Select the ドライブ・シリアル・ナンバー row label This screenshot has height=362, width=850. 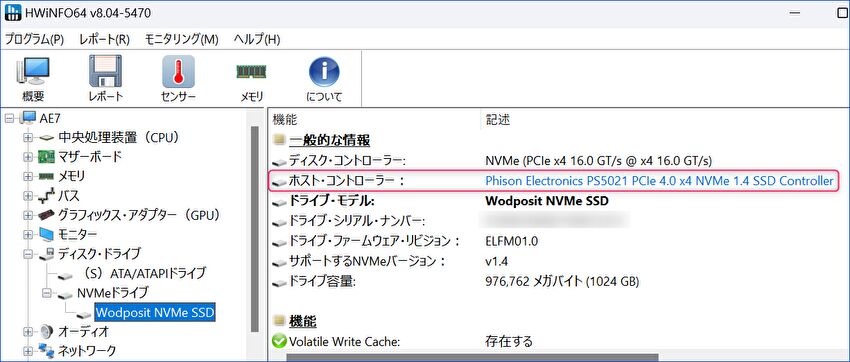point(356,221)
